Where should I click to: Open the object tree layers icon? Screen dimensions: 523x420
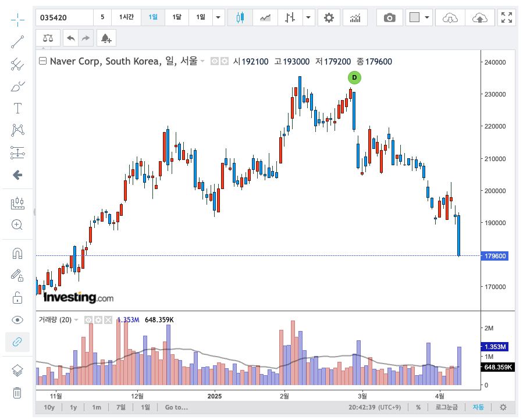tap(17, 371)
